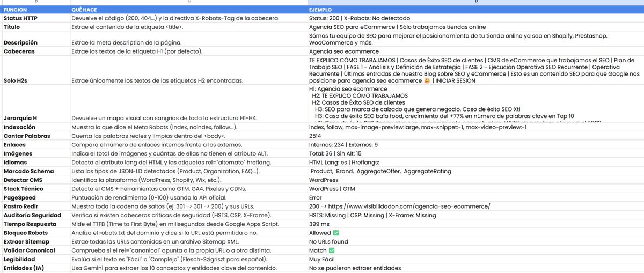Select the visibilidadon.com redirect trace cell

(x=475, y=206)
